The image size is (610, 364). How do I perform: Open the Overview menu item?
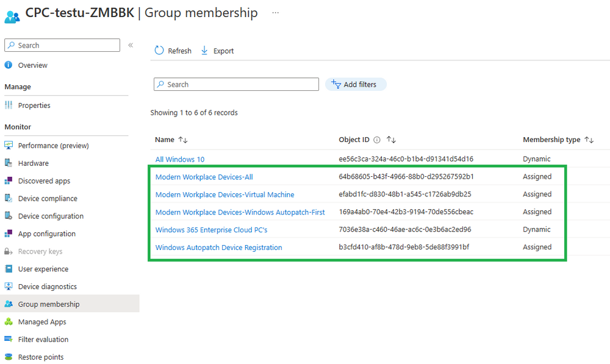coord(33,65)
